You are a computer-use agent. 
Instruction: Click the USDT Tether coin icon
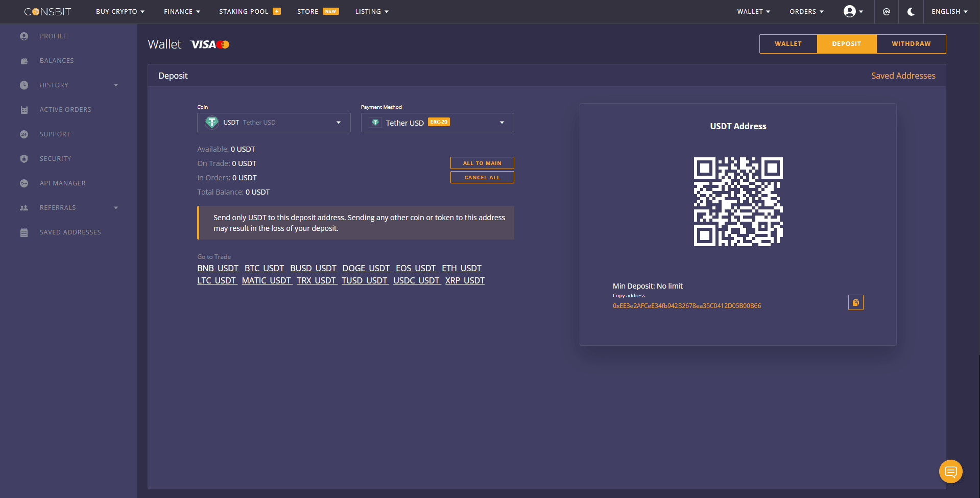[211, 123]
